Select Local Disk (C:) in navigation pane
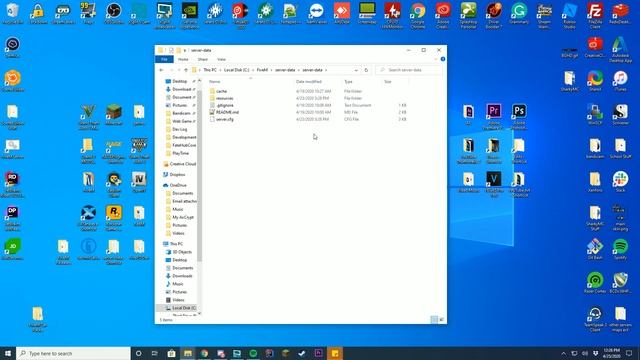640x360 pixels. tap(183, 308)
